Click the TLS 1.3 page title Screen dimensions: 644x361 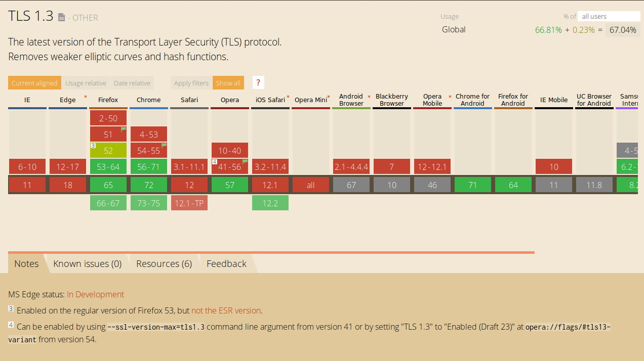(x=30, y=16)
